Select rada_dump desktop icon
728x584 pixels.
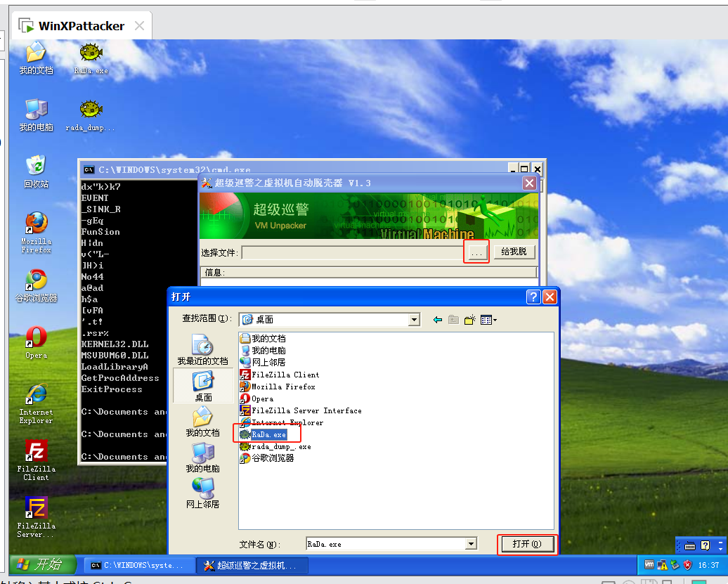click(x=91, y=115)
